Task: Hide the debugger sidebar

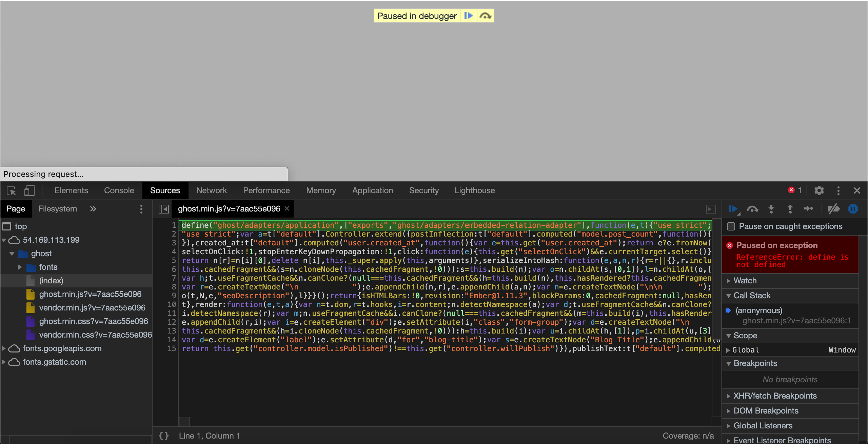Action: click(711, 209)
